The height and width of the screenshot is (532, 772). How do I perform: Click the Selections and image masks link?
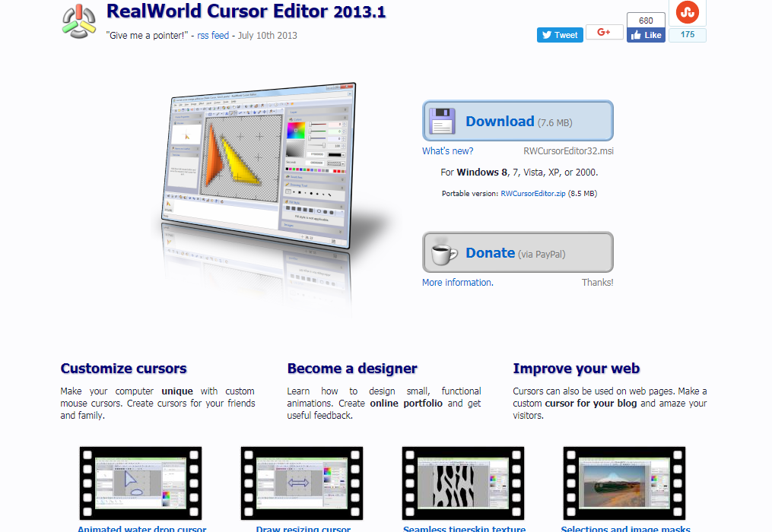pyautogui.click(x=625, y=528)
